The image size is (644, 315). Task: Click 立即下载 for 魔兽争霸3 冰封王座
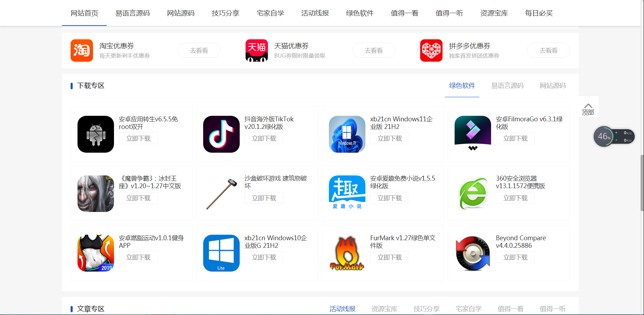coord(138,198)
